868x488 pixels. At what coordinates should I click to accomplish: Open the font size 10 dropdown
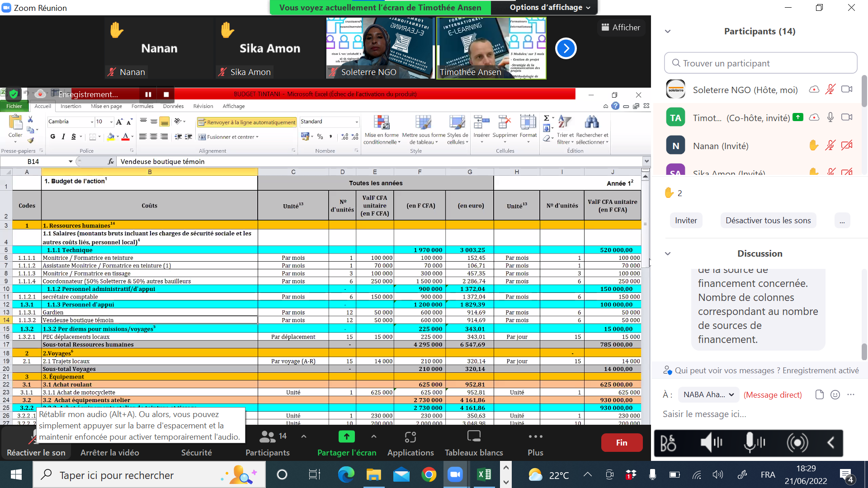(x=111, y=122)
